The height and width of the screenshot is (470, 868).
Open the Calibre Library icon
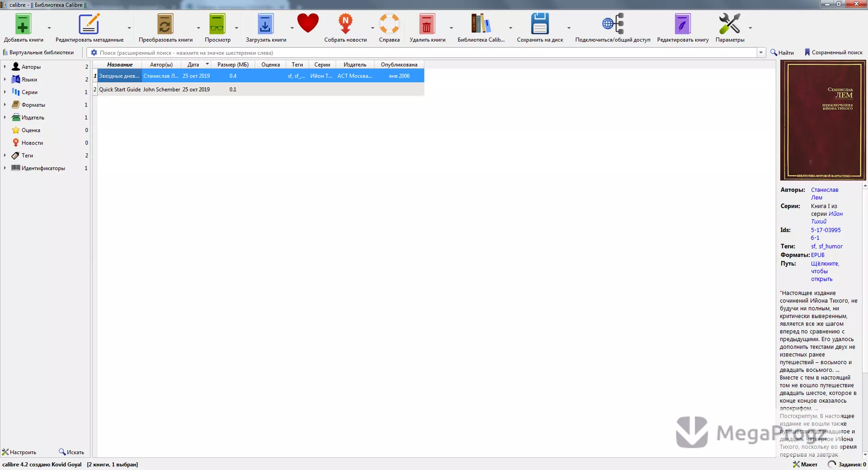pyautogui.click(x=481, y=24)
